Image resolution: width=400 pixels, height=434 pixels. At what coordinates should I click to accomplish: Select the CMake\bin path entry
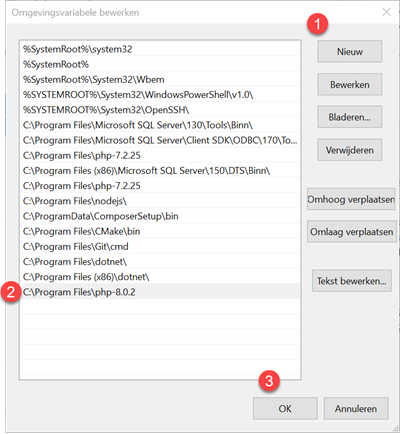pyautogui.click(x=160, y=231)
